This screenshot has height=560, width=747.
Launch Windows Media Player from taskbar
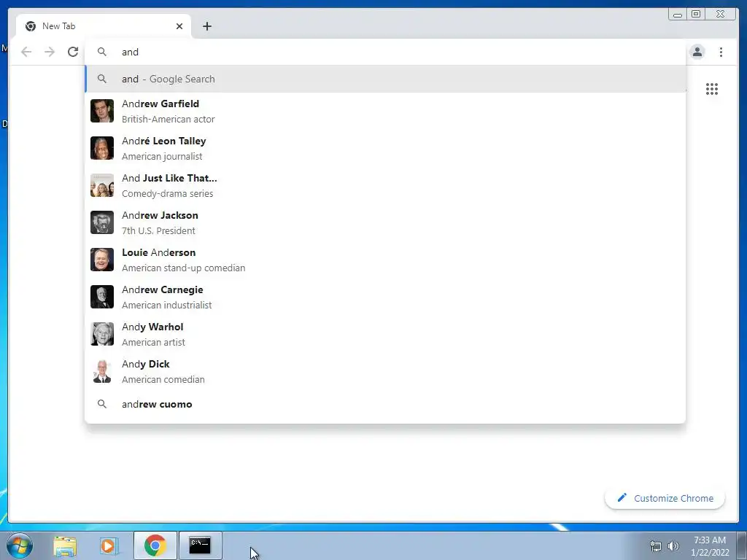109,545
